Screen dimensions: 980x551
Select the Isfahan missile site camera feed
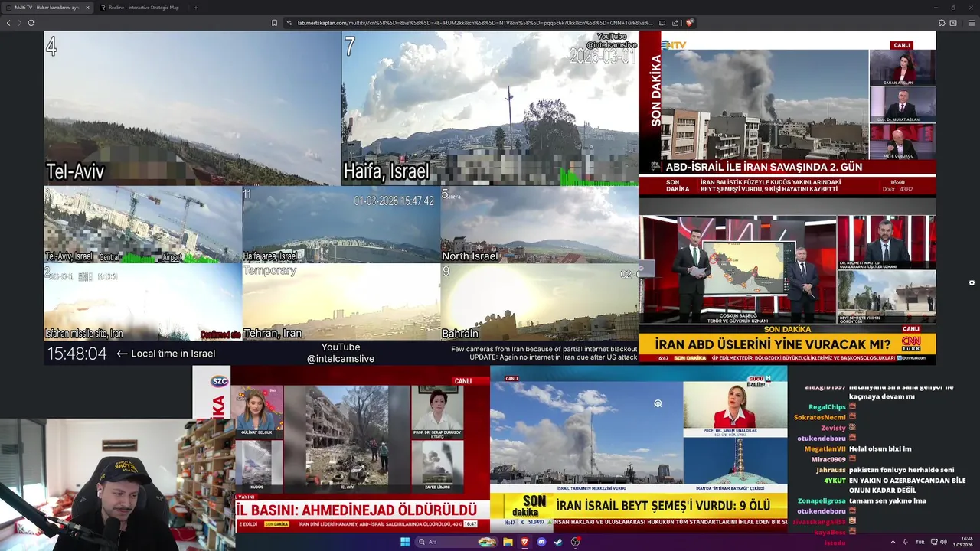(142, 302)
